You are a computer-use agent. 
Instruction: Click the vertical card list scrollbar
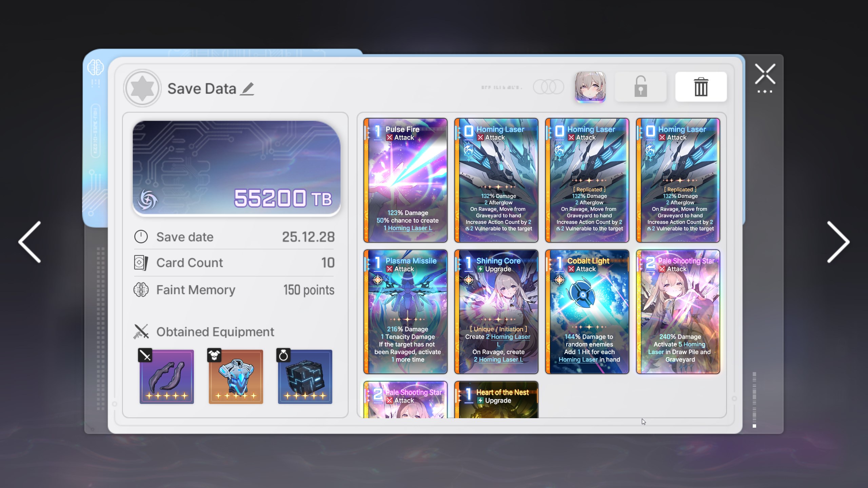pos(754,400)
